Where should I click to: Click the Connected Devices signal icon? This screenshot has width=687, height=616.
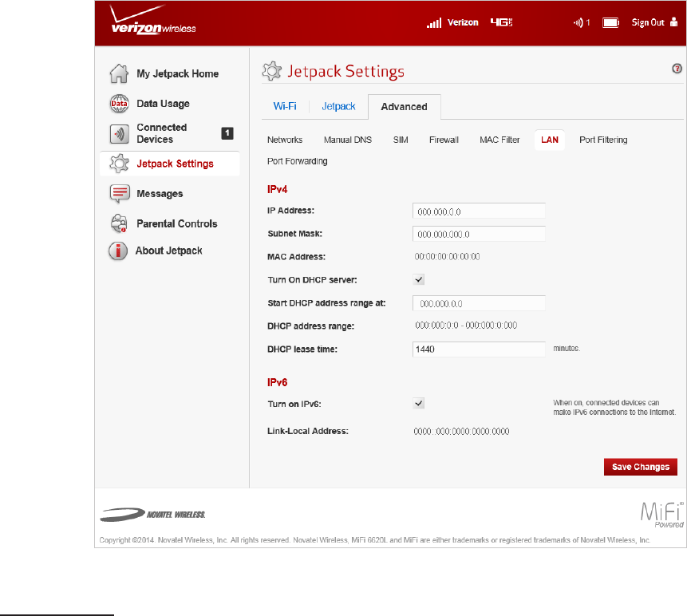tap(118, 133)
